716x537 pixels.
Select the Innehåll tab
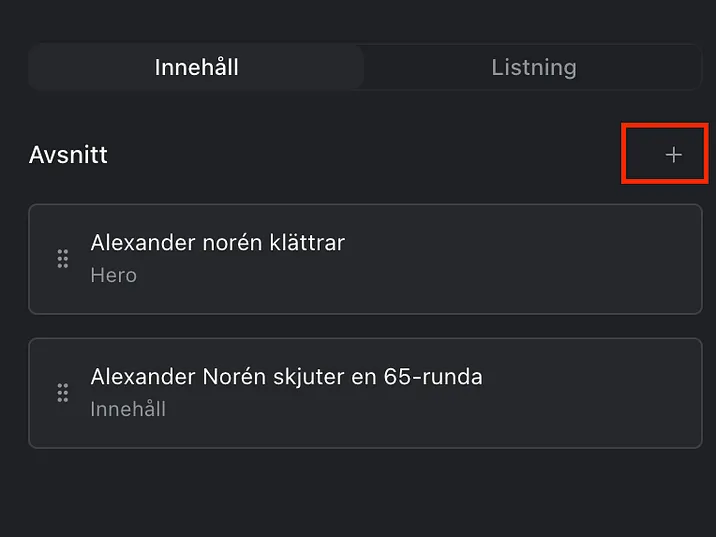coord(196,68)
